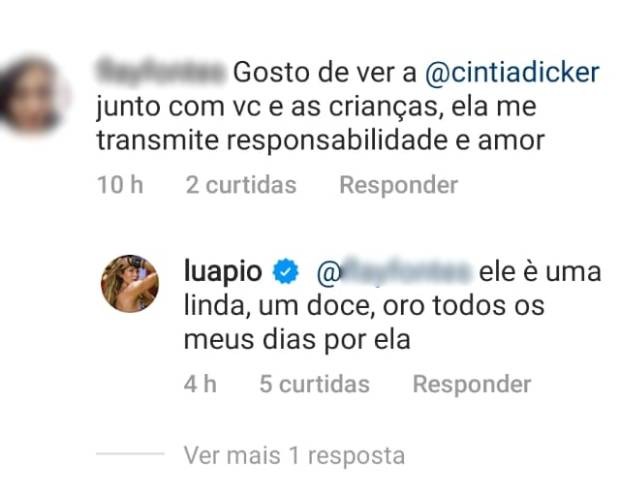This screenshot has height=500, width=620.
Task: Open the @cintiadicker mention link
Action: [513, 73]
